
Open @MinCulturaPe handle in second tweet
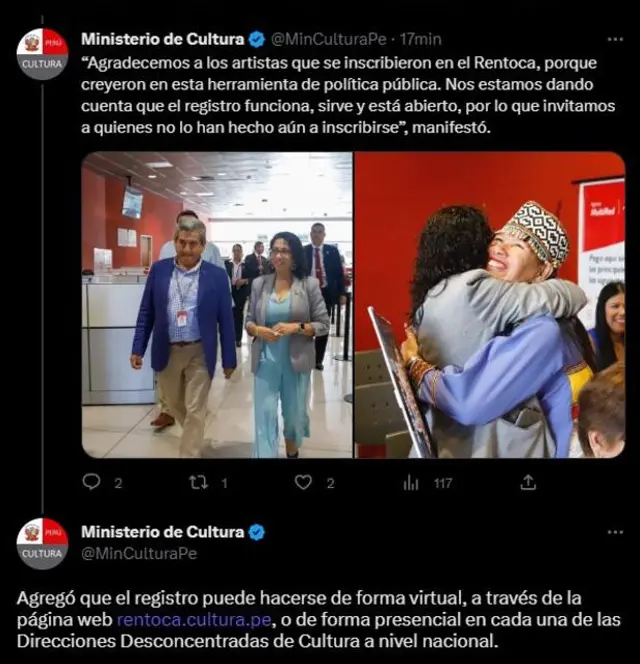click(x=139, y=553)
